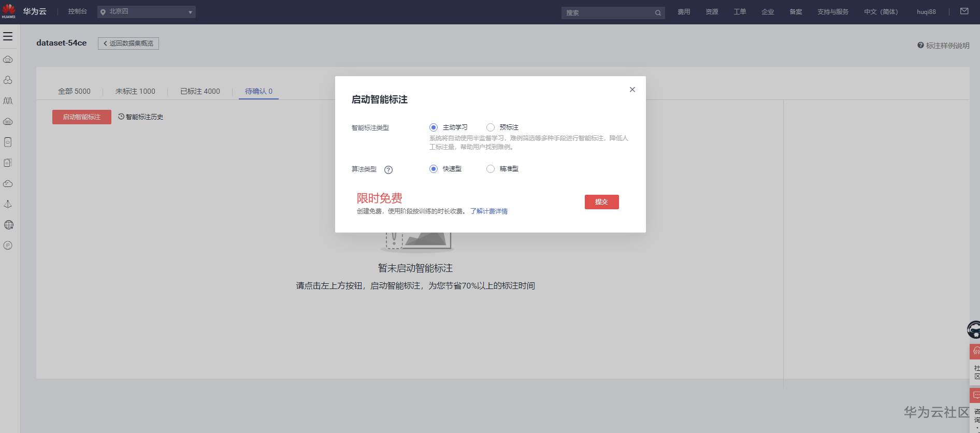This screenshot has height=433, width=980.
Task: Click the 华为云 brand text
Action: click(x=35, y=11)
